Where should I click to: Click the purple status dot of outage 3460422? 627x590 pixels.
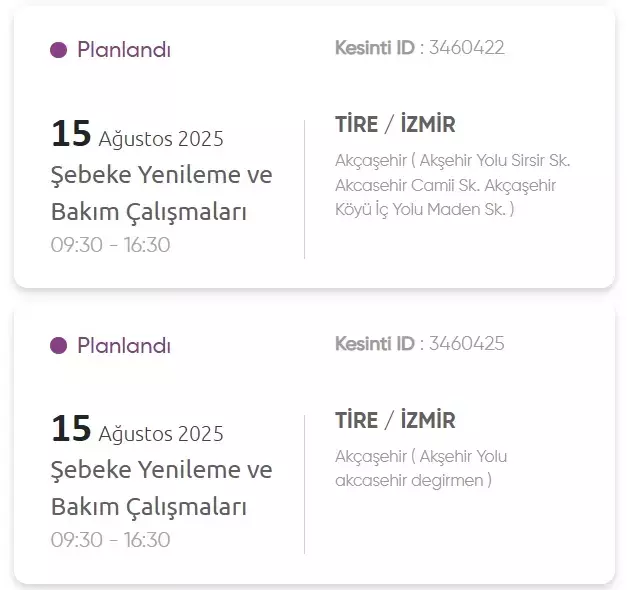(58, 50)
